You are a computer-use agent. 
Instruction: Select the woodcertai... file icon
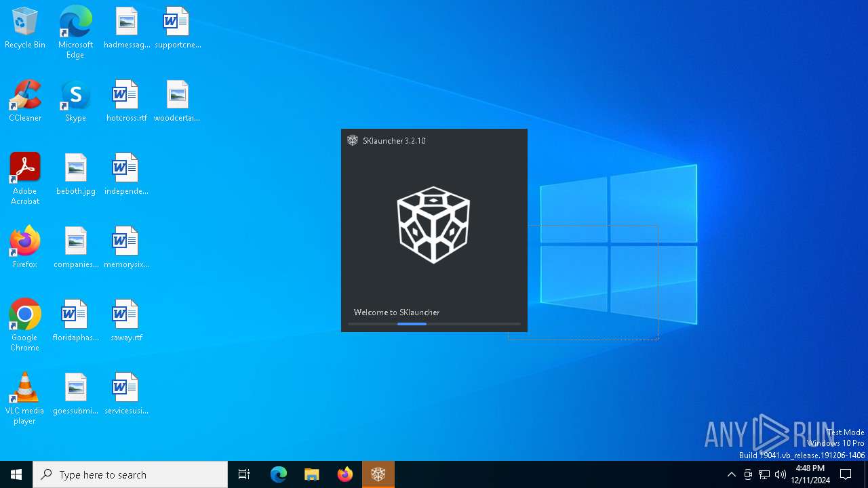[177, 101]
